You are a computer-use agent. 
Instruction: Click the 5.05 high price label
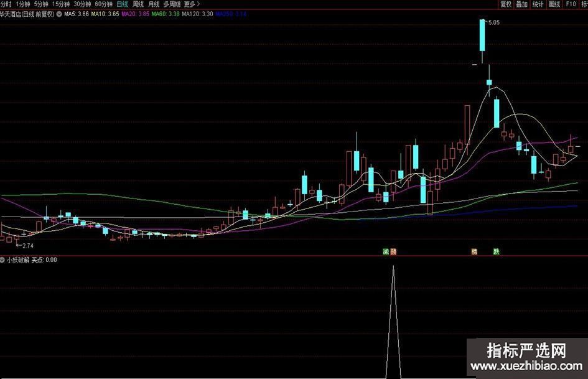(493, 23)
